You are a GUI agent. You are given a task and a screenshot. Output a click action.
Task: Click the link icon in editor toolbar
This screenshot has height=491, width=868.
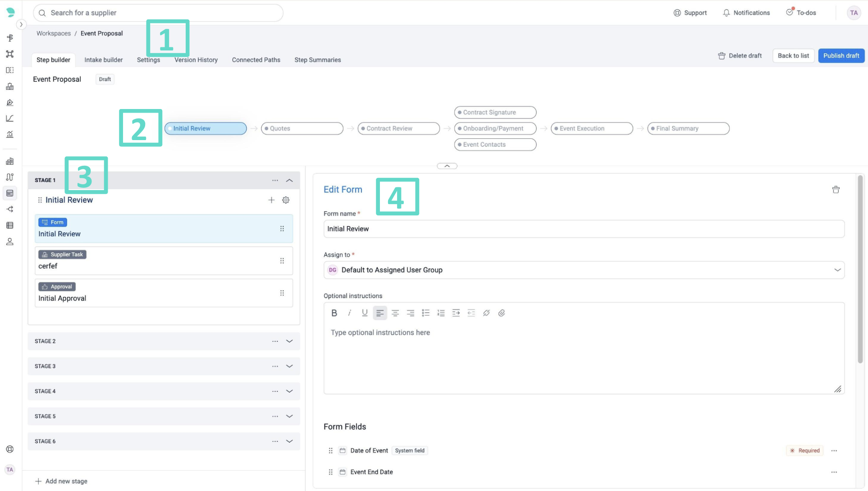486,313
